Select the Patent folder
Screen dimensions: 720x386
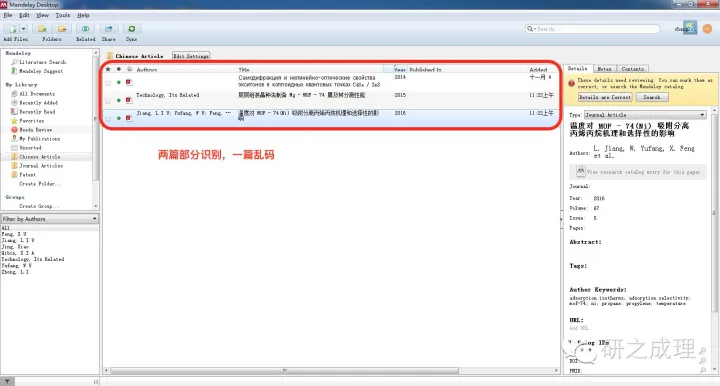point(23,175)
